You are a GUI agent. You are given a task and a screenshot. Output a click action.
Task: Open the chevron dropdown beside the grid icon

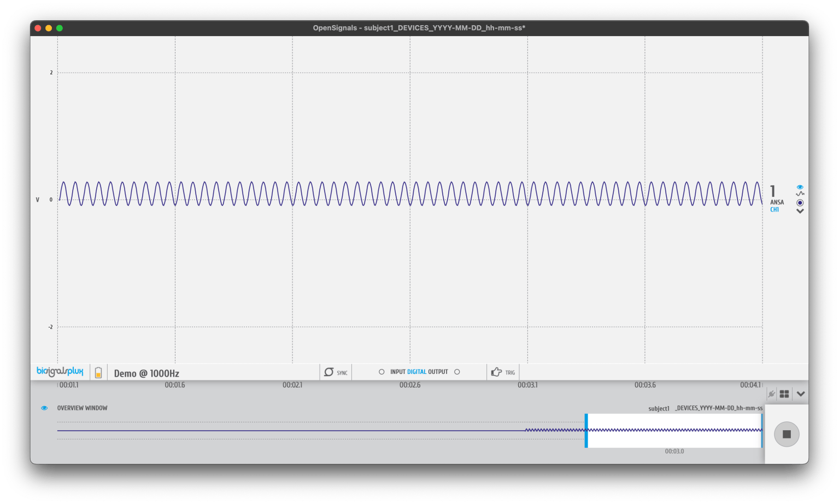[801, 393]
